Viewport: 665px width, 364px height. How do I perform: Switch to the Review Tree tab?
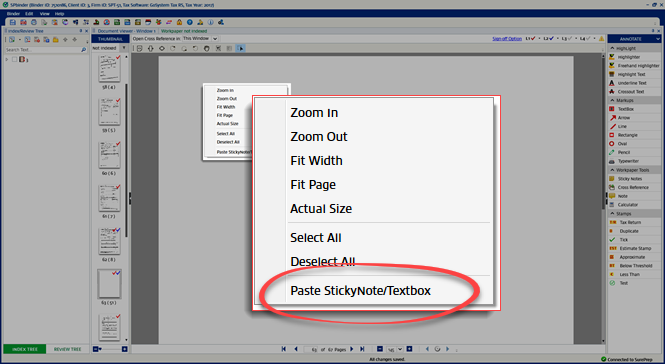coord(67,349)
